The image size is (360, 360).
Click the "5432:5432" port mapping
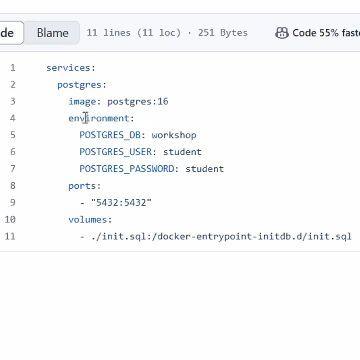[121, 202]
